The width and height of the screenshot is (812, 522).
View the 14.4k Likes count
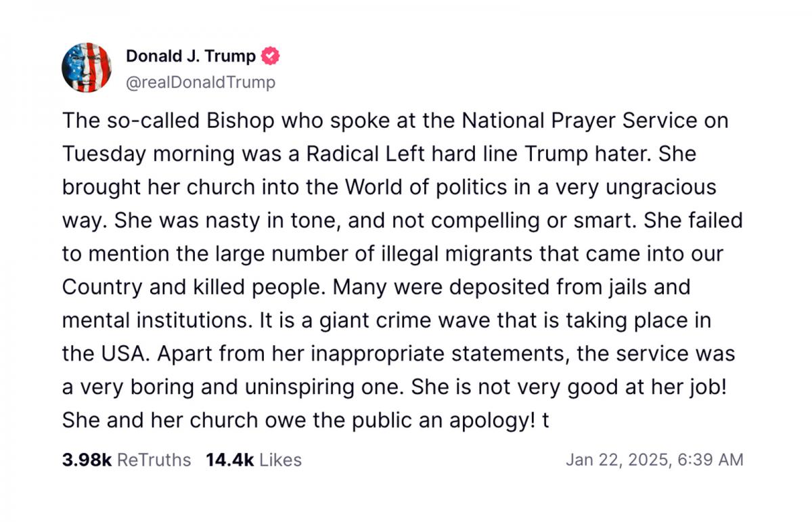[x=230, y=460]
